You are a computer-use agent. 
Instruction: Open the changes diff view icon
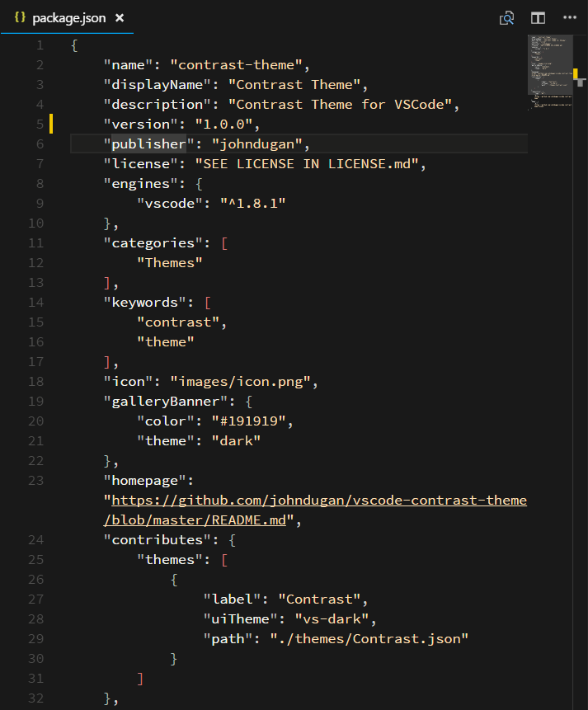506,18
